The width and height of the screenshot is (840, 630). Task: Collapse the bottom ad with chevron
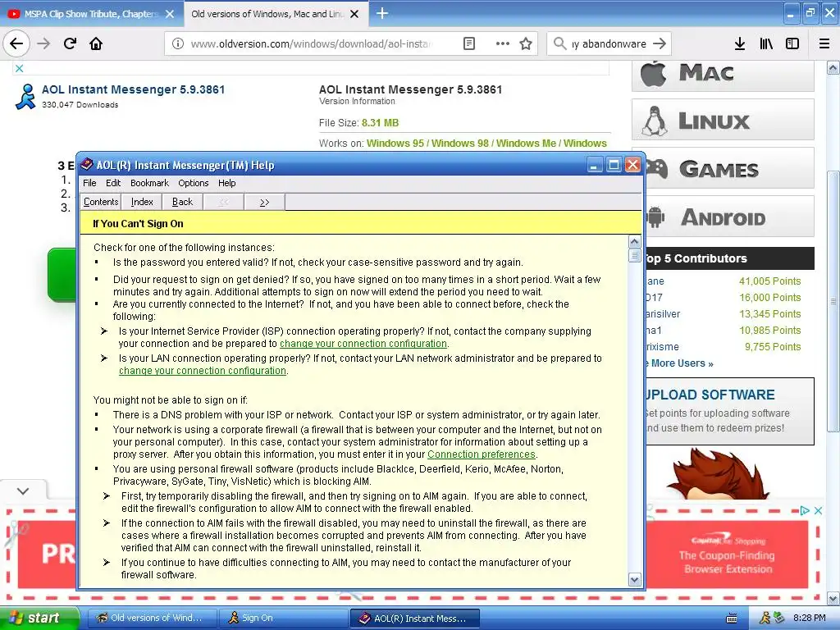click(23, 491)
